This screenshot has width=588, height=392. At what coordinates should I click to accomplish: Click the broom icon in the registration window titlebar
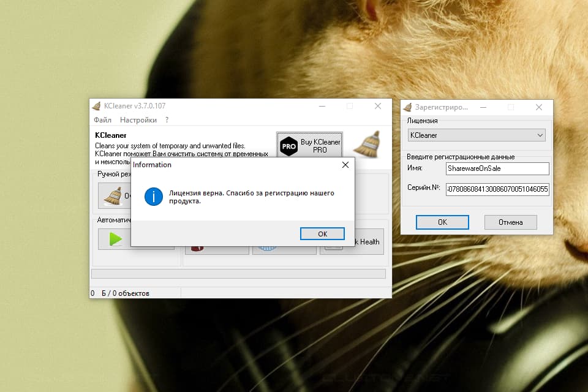click(x=406, y=107)
